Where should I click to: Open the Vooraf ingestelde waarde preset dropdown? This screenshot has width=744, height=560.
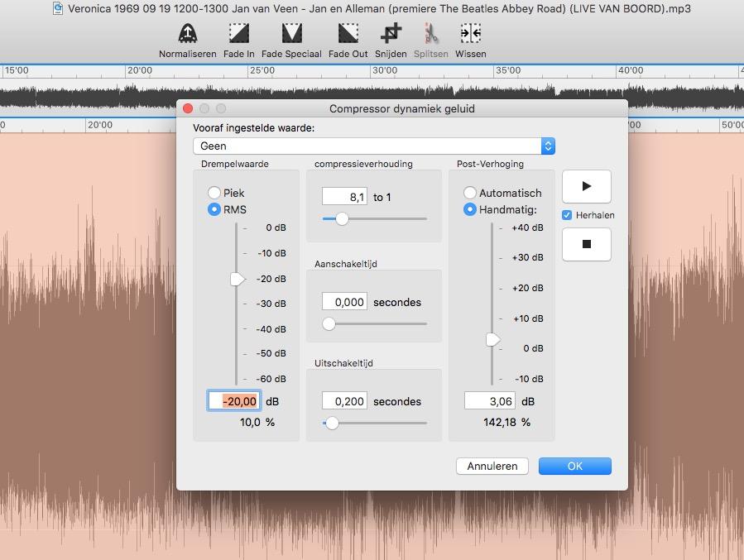point(373,146)
